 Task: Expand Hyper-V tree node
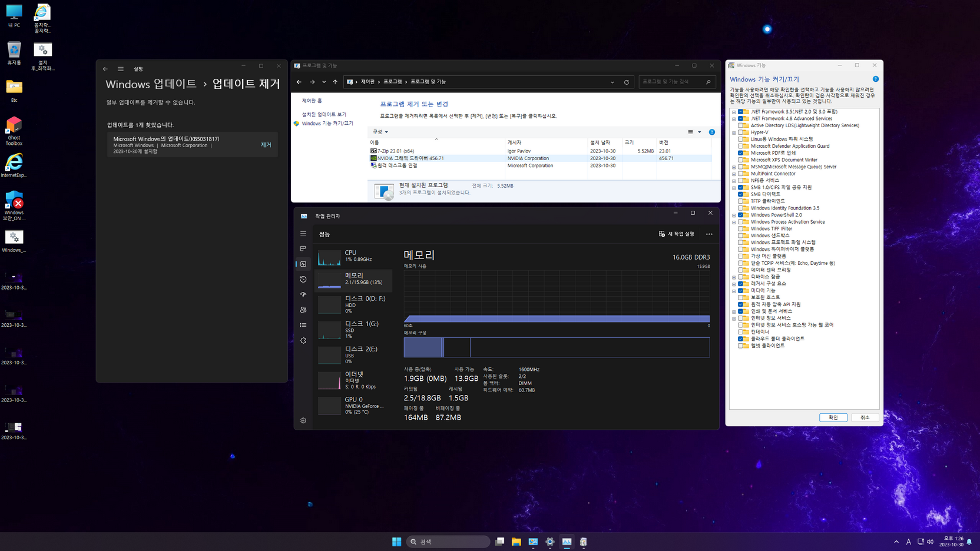[x=734, y=132]
